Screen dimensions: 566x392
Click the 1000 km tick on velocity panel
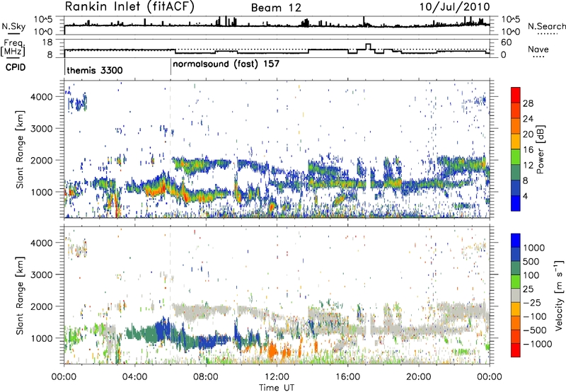[x=41, y=338]
